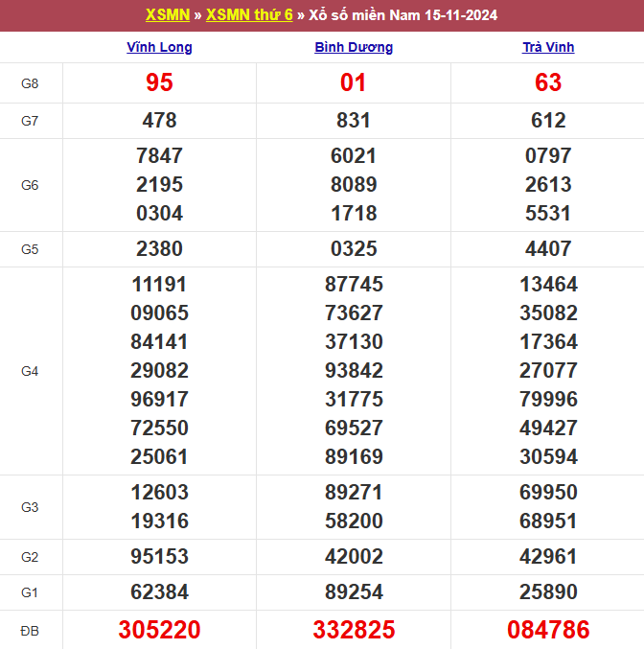This screenshot has width=644, height=649.
Task: Click G4 result 73627
Action: [x=354, y=313]
